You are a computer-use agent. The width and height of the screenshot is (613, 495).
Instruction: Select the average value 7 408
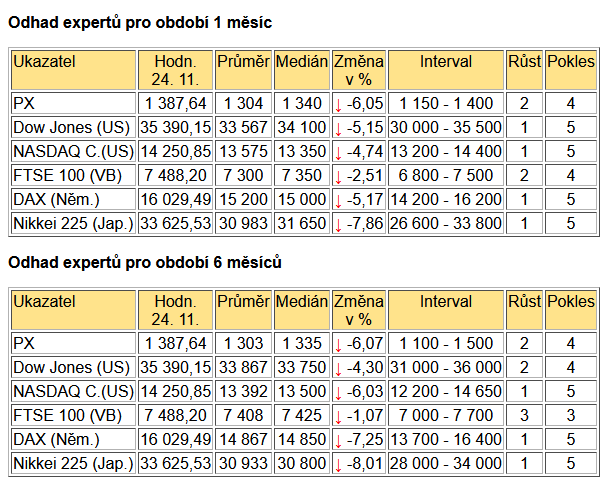click(244, 416)
